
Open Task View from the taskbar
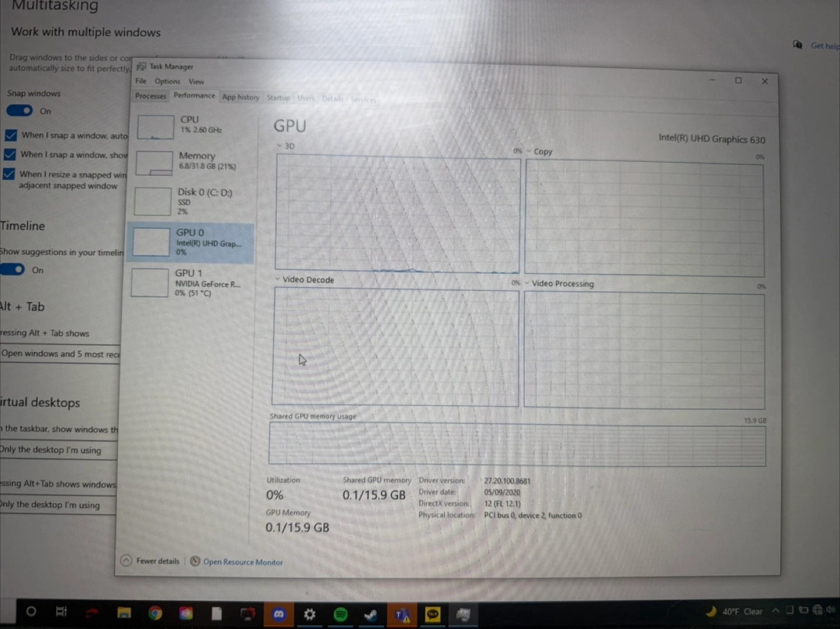tap(61, 612)
